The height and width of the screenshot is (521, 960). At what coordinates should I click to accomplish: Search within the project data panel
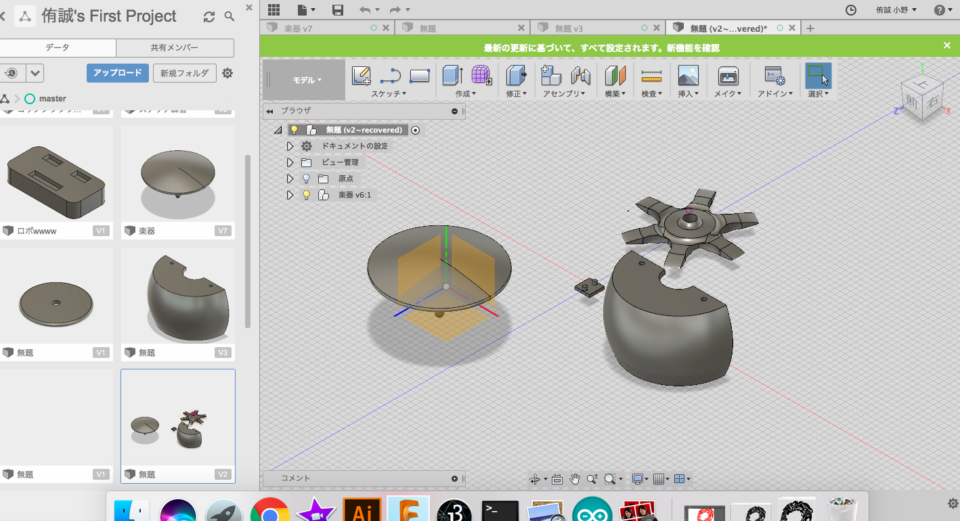pos(229,17)
